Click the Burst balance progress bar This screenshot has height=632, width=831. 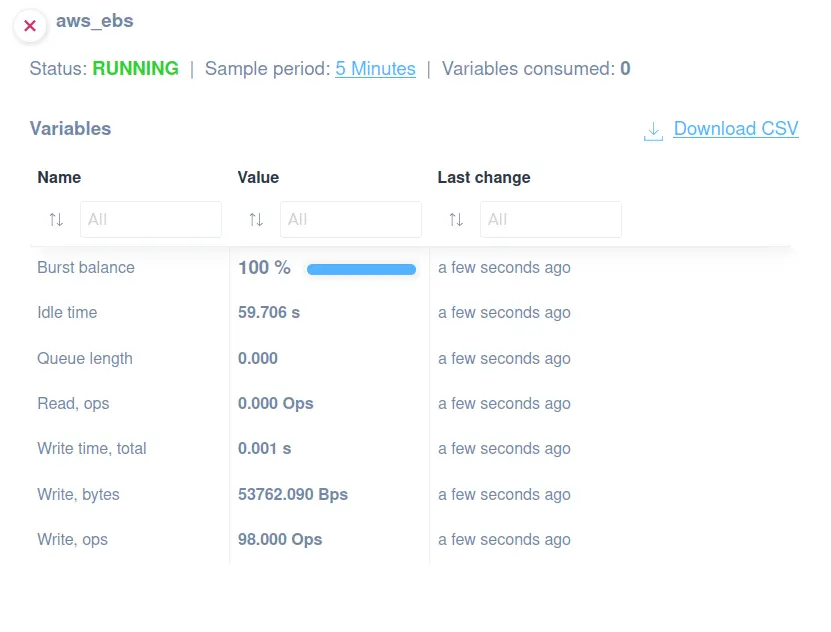[x=361, y=270]
